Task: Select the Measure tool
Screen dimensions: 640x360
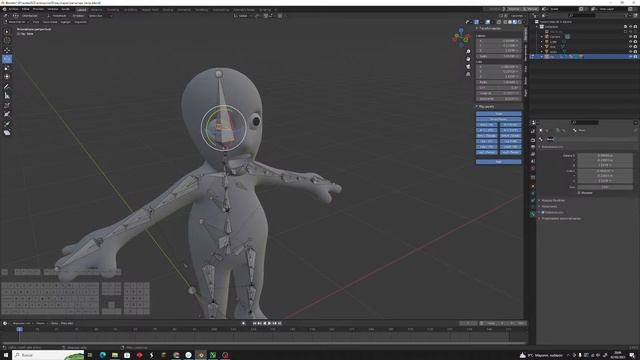Action: pos(7,96)
